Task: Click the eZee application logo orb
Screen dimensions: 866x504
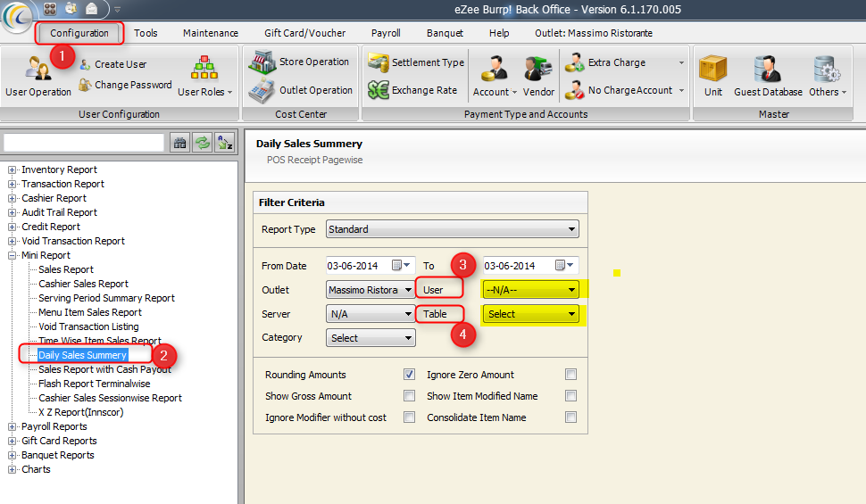Action: (17, 17)
